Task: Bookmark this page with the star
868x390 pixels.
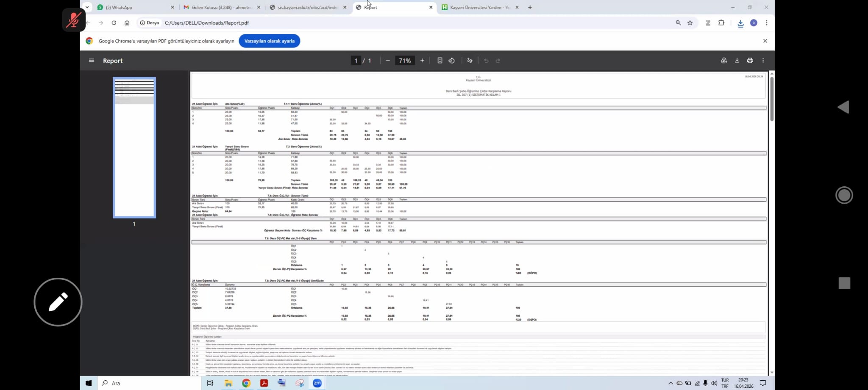Action: click(x=690, y=23)
